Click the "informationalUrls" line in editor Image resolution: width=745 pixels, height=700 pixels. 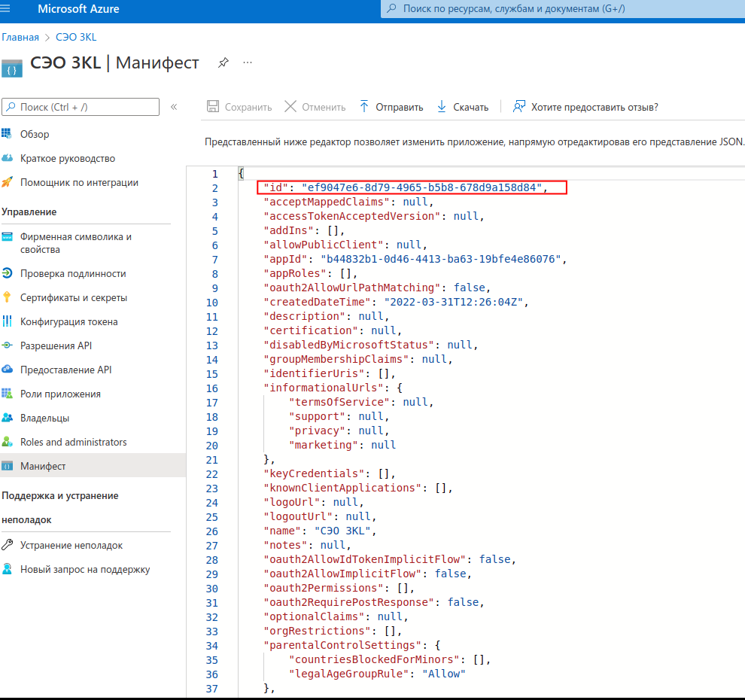coord(333,388)
